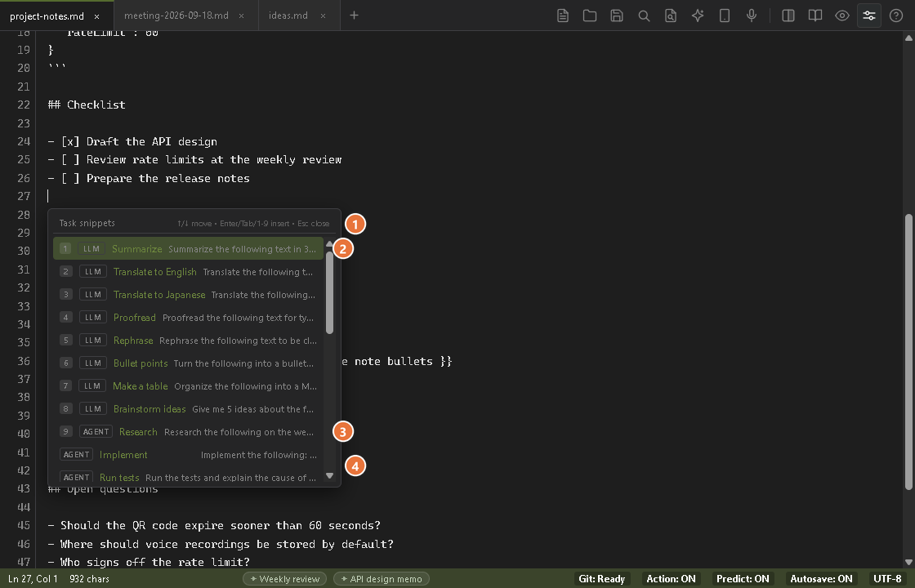Select the project-notes.md tab
The width and height of the screenshot is (915, 588).
pyautogui.click(x=47, y=16)
